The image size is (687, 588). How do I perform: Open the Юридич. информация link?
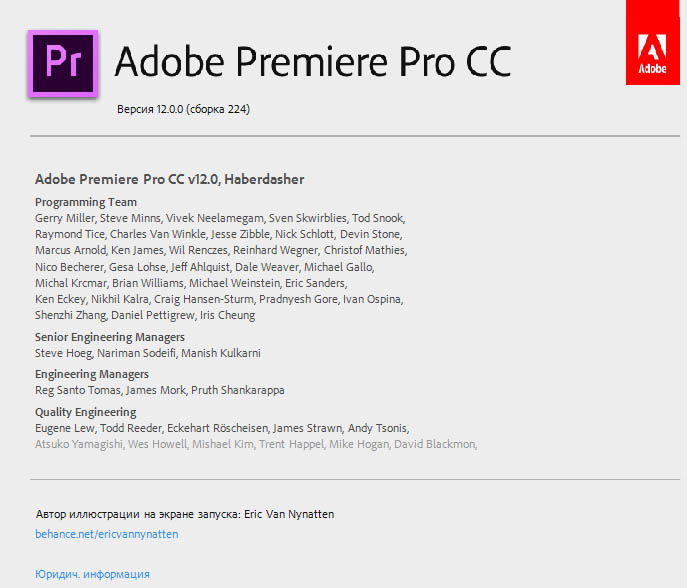tap(92, 574)
